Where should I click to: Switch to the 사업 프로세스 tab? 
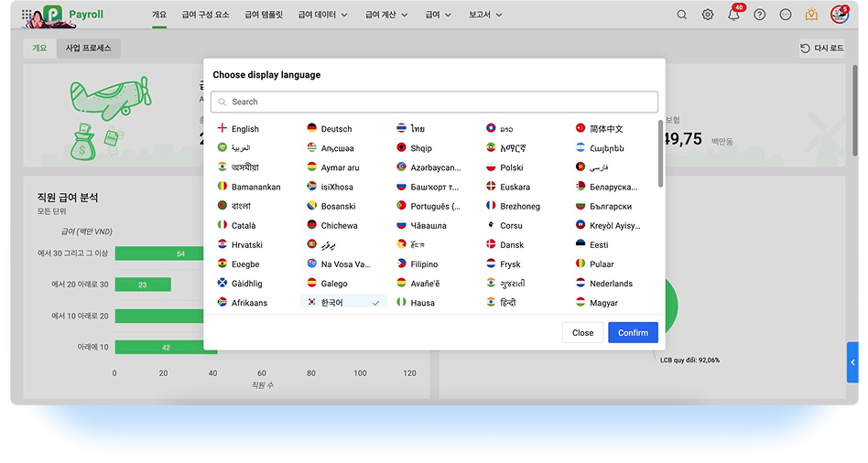(x=88, y=48)
